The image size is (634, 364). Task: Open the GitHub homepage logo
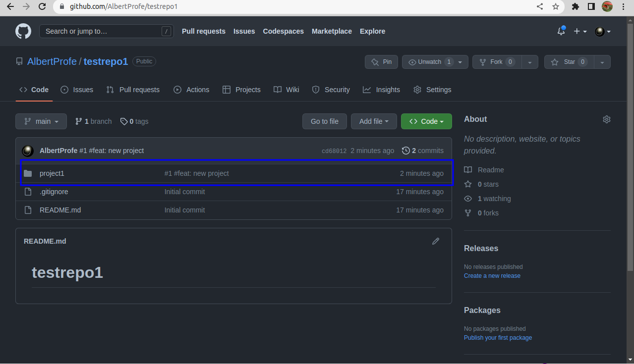(23, 31)
